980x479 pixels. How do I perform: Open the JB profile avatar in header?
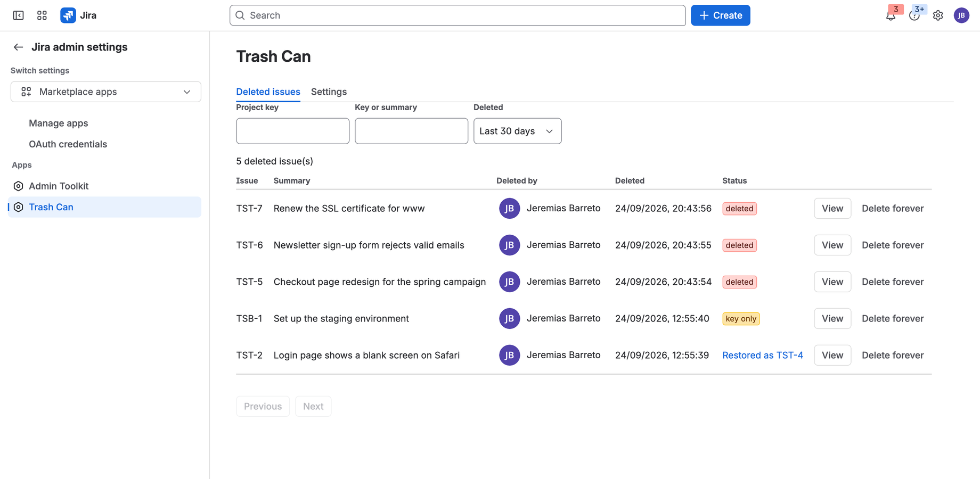click(x=961, y=15)
